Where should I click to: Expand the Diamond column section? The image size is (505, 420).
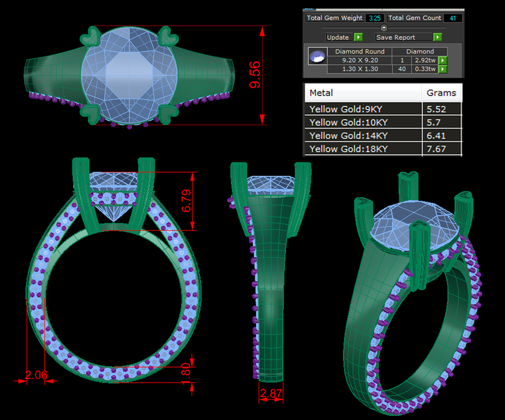click(420, 51)
